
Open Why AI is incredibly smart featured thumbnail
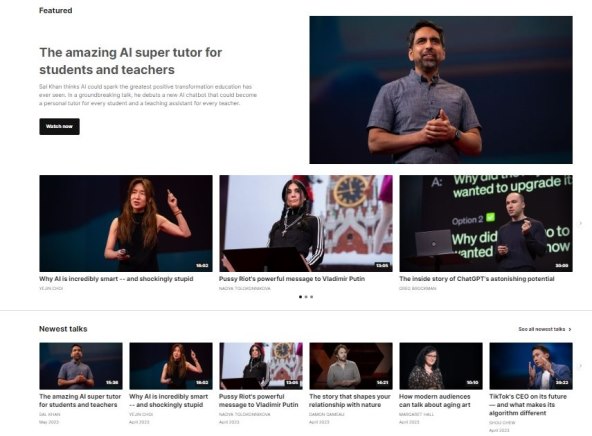coord(126,223)
